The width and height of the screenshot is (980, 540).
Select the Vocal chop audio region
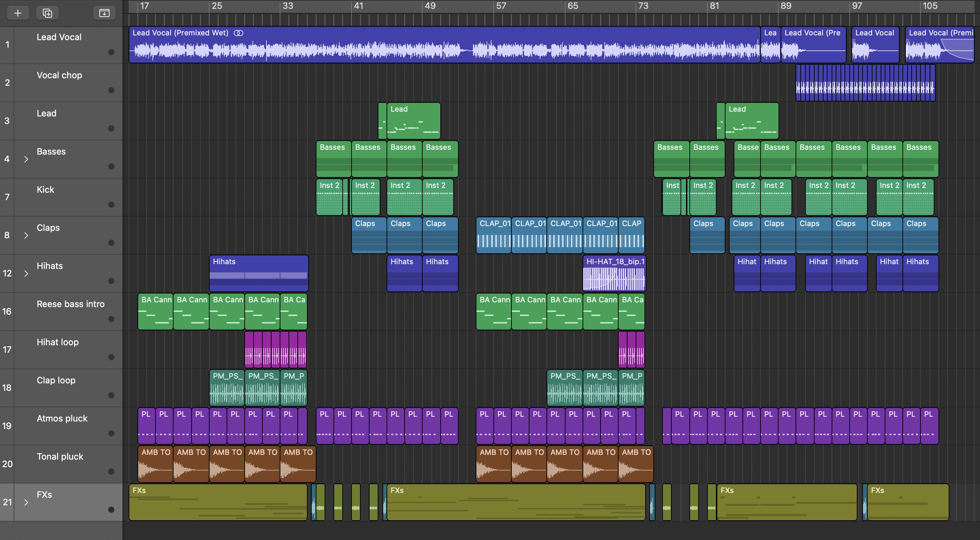(x=865, y=83)
